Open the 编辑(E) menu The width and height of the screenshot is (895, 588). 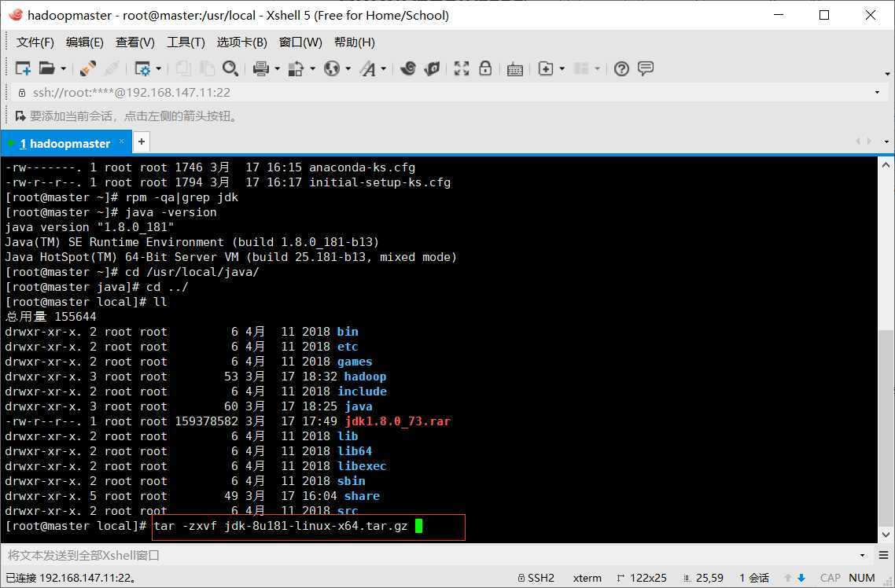pyautogui.click(x=84, y=42)
